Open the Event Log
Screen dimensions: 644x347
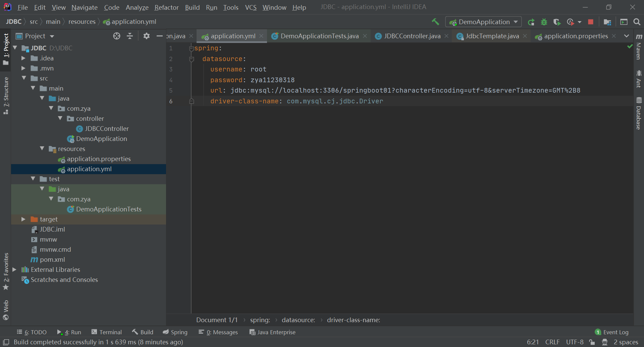(612, 332)
